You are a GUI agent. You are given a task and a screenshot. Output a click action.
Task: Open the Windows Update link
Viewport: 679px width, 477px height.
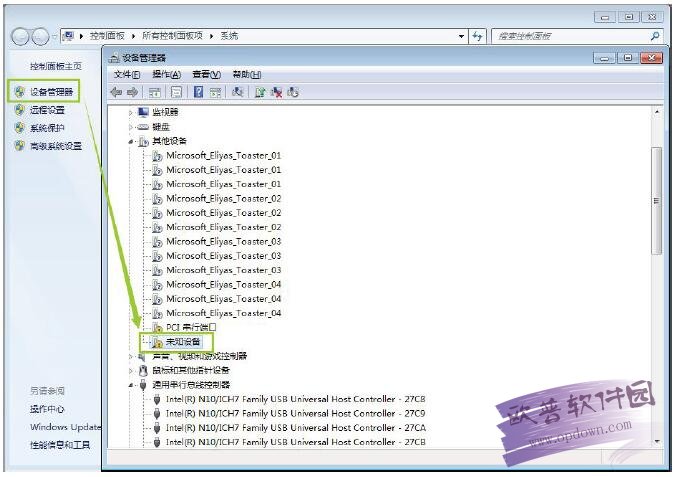65,427
